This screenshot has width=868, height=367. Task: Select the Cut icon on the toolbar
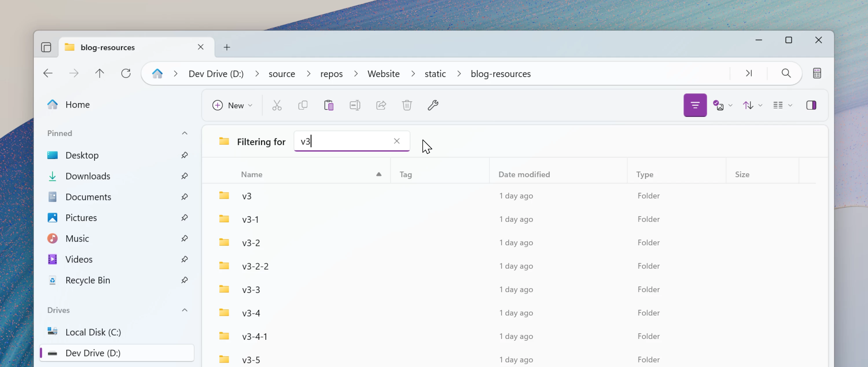pos(277,105)
